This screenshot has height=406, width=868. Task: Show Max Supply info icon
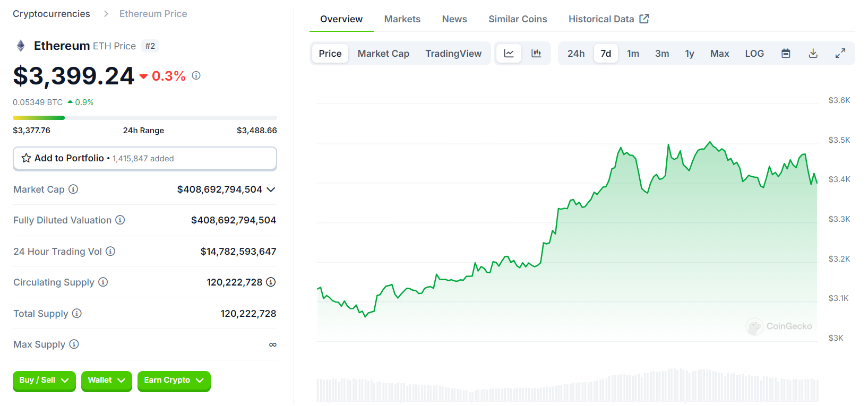click(x=74, y=344)
